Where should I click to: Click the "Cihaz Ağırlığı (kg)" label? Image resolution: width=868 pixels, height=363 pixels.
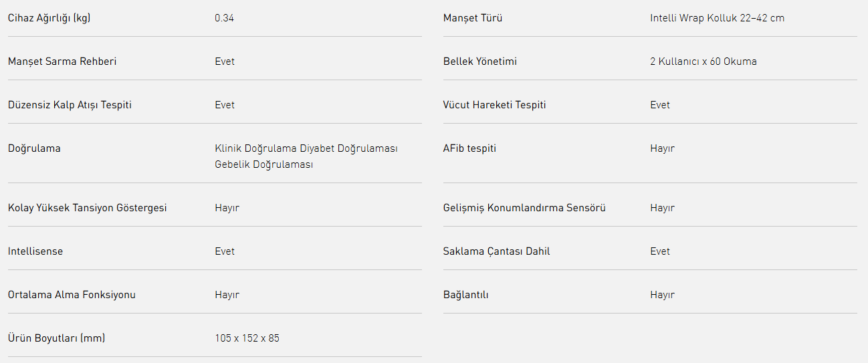coord(49,18)
